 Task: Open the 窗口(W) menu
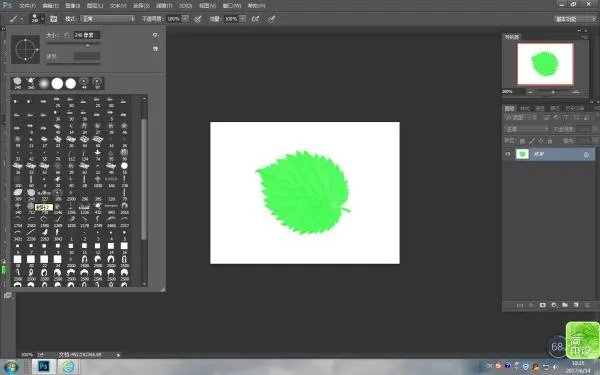pyautogui.click(x=232, y=6)
